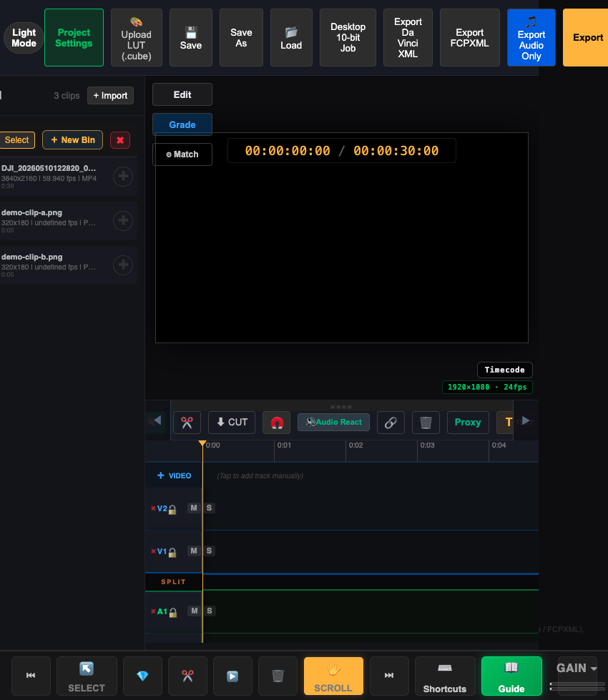Click the 0:02 mark on the timeline ruler
Screen dimensions: 608x700
(x=356, y=445)
